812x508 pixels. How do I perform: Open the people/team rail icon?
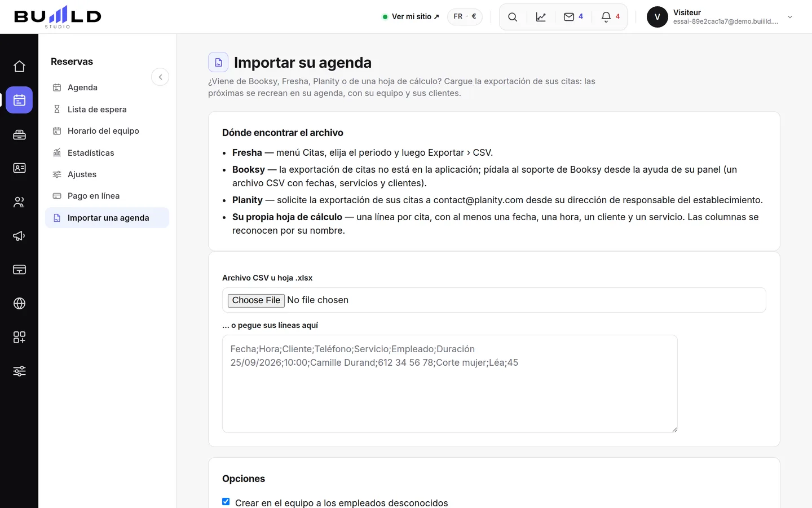tap(19, 202)
